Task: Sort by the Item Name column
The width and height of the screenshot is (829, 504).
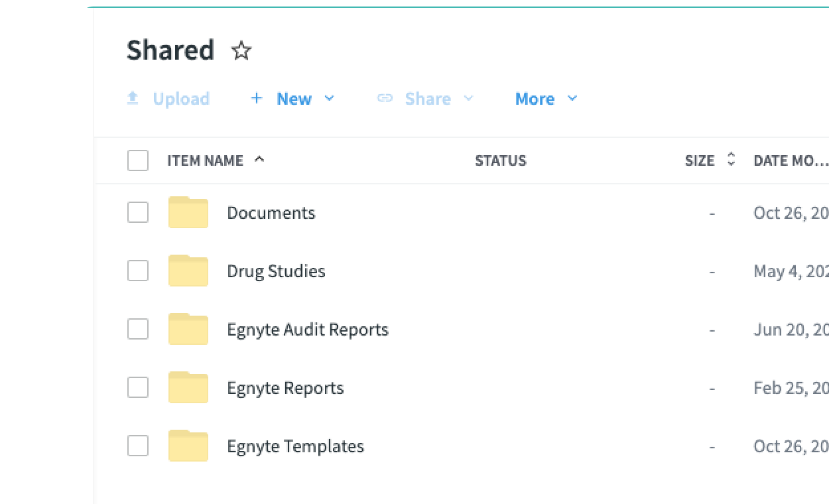Action: pyautogui.click(x=206, y=160)
